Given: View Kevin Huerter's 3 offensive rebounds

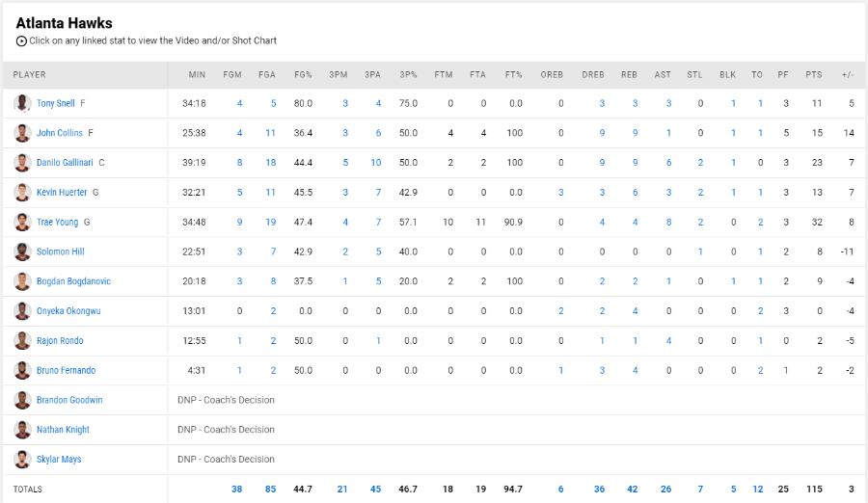Looking at the screenshot, I should (560, 193).
